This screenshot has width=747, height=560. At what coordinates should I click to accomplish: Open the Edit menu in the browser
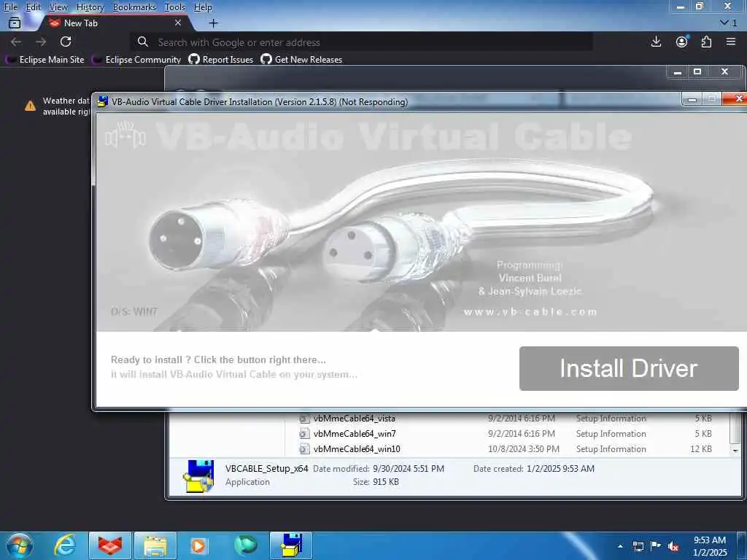click(x=33, y=7)
